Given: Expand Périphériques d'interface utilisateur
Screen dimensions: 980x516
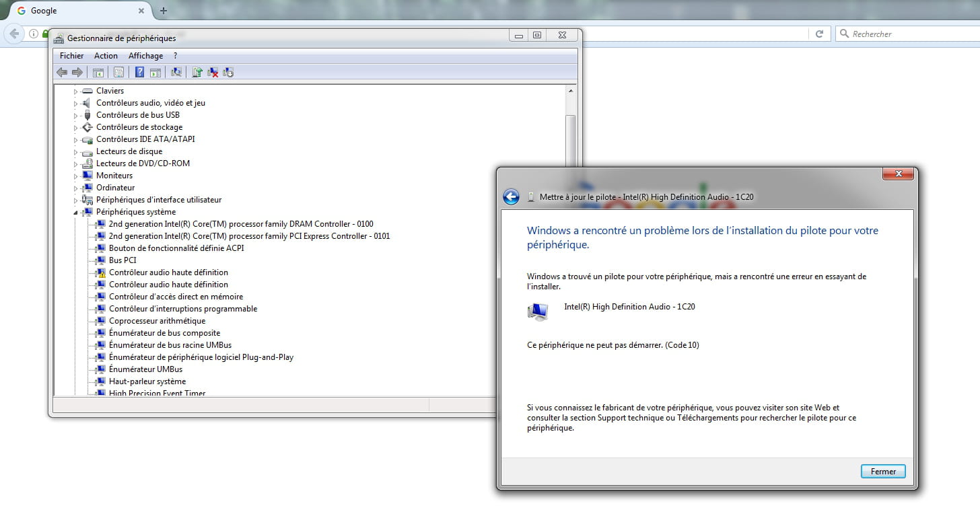Looking at the screenshot, I should pyautogui.click(x=76, y=200).
